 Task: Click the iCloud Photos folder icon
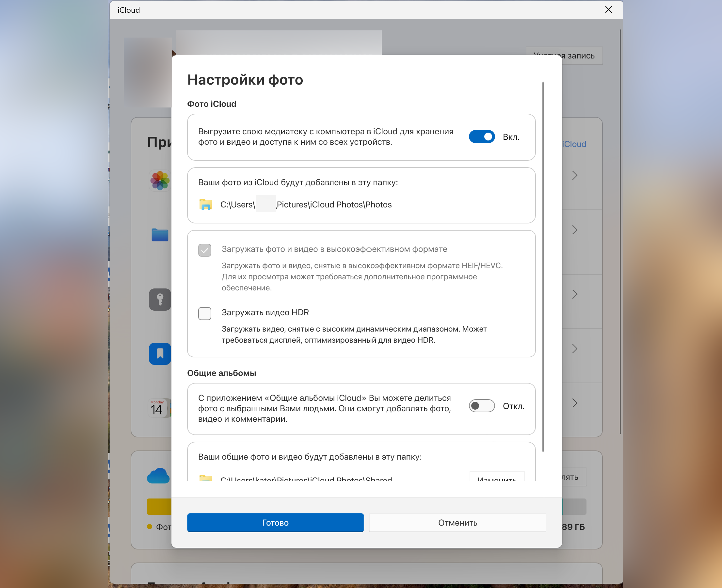coord(206,204)
